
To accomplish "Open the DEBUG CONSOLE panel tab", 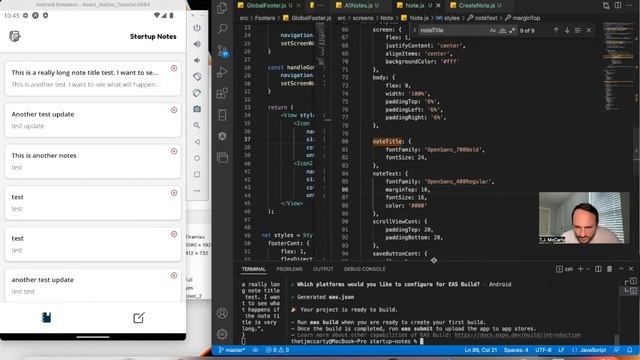I will coord(364,269).
